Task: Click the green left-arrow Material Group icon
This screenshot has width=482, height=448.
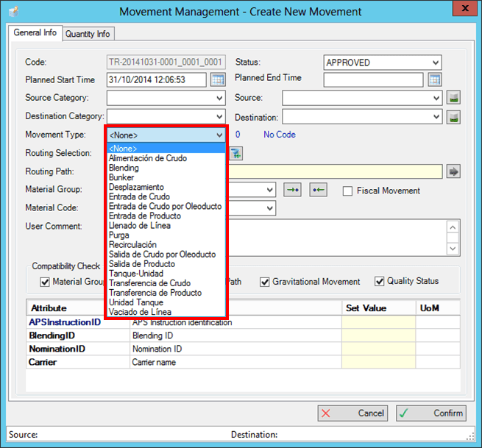Action: [318, 191]
